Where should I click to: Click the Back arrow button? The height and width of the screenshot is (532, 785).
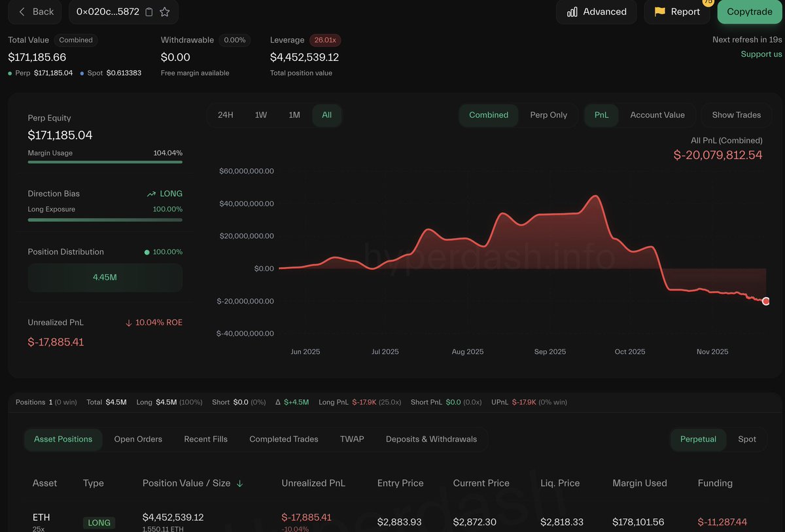[35, 12]
